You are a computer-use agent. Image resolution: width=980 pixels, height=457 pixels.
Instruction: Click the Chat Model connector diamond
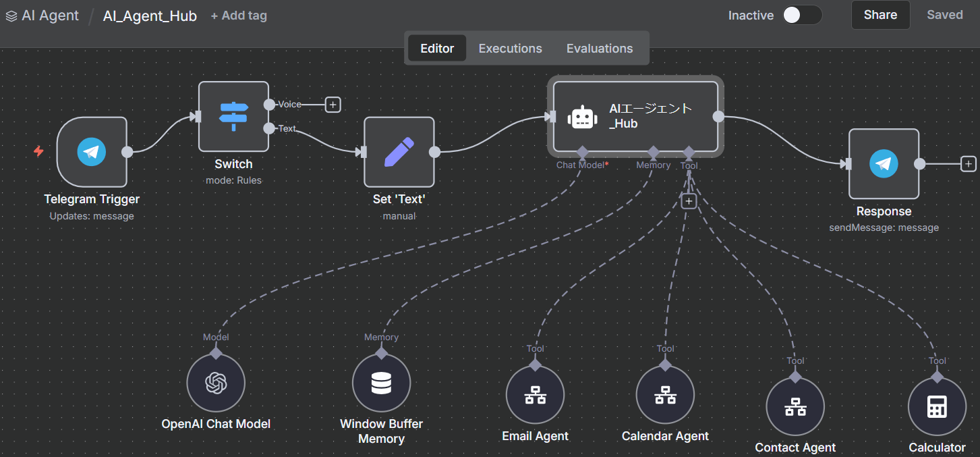[x=582, y=152]
